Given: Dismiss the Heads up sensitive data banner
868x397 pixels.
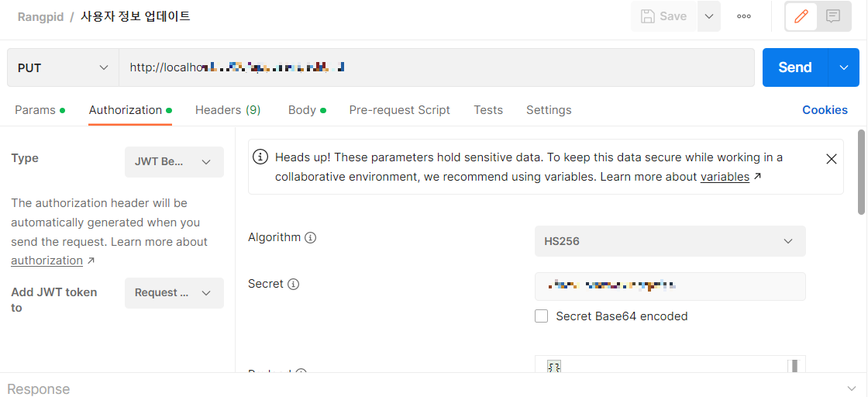Looking at the screenshot, I should [831, 160].
